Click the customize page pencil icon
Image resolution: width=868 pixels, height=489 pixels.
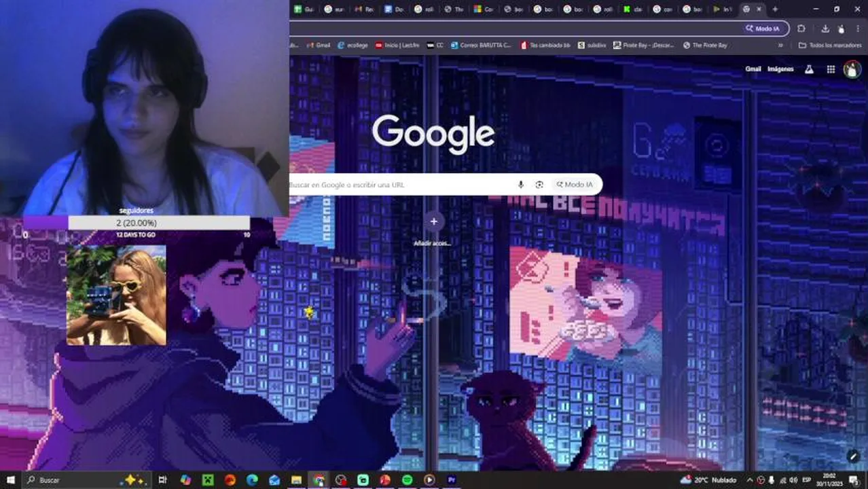click(x=852, y=456)
